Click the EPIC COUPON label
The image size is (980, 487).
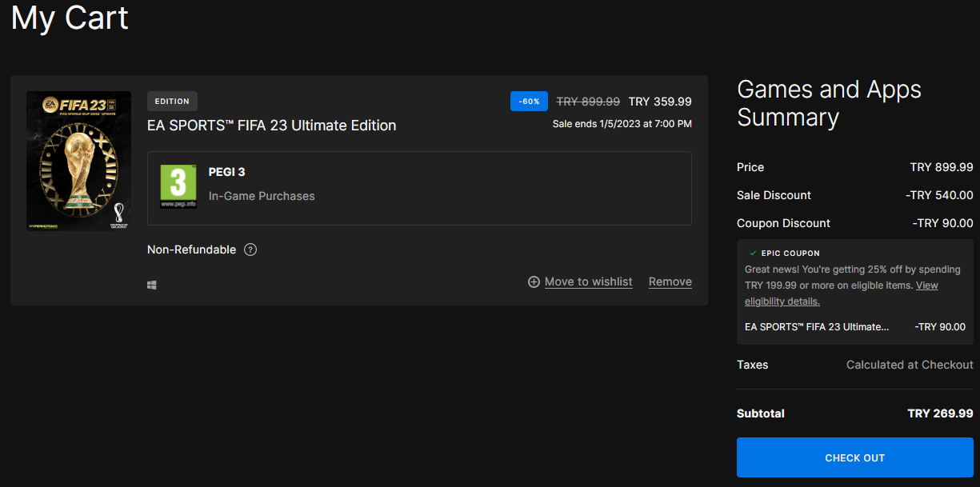(x=790, y=253)
